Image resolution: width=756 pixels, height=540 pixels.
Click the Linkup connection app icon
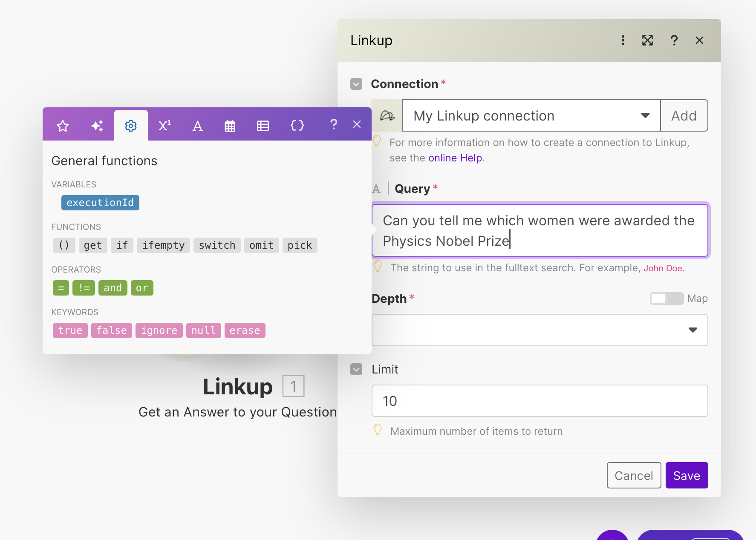[x=387, y=115]
